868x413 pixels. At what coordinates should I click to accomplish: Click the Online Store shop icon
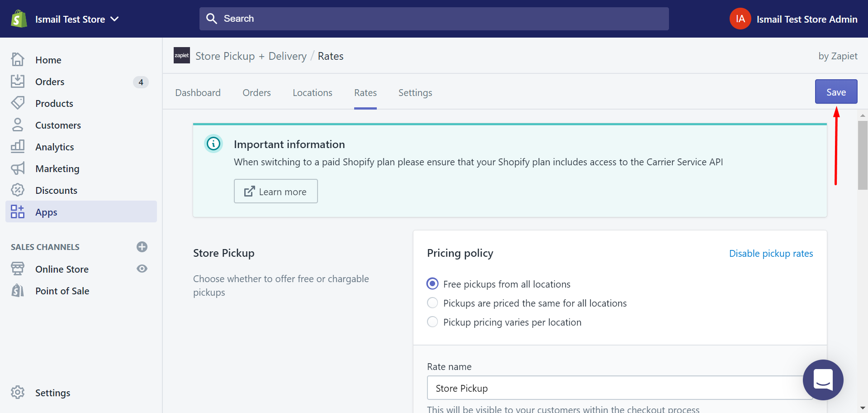tap(18, 269)
